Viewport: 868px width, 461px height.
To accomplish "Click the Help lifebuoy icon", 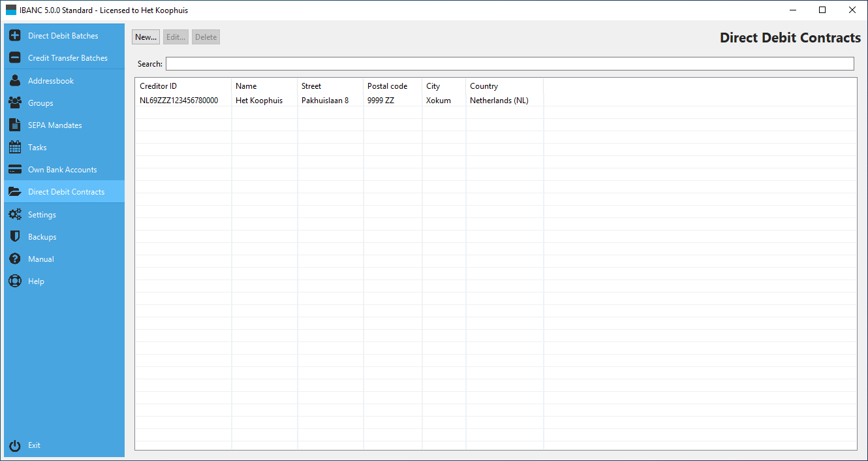I will pos(15,281).
